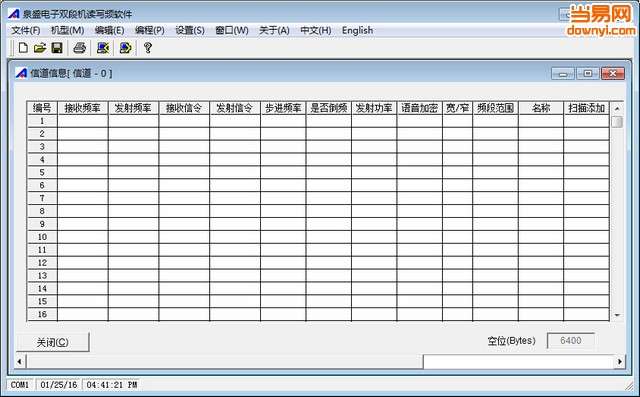
Task: Click the 宽/窄 column header
Action: coord(458,108)
